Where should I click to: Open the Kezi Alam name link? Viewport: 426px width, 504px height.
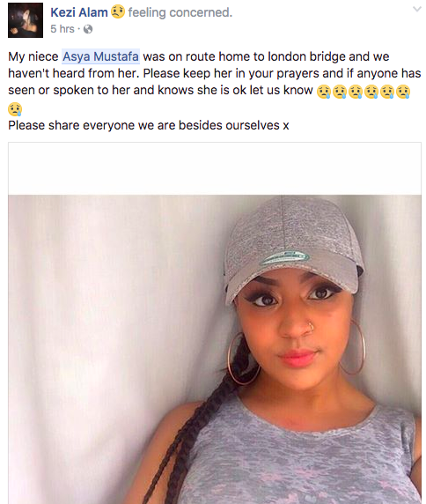coord(79,12)
